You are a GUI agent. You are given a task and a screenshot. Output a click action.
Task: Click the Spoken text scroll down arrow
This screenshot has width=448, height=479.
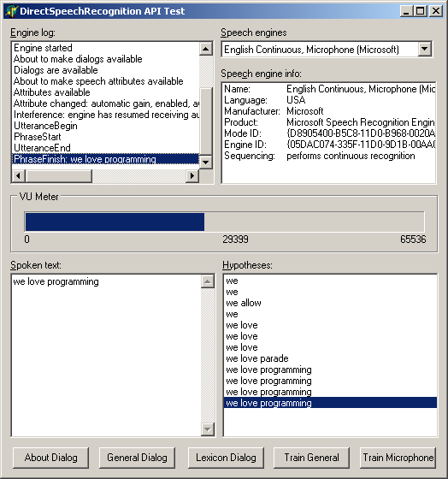point(208,429)
